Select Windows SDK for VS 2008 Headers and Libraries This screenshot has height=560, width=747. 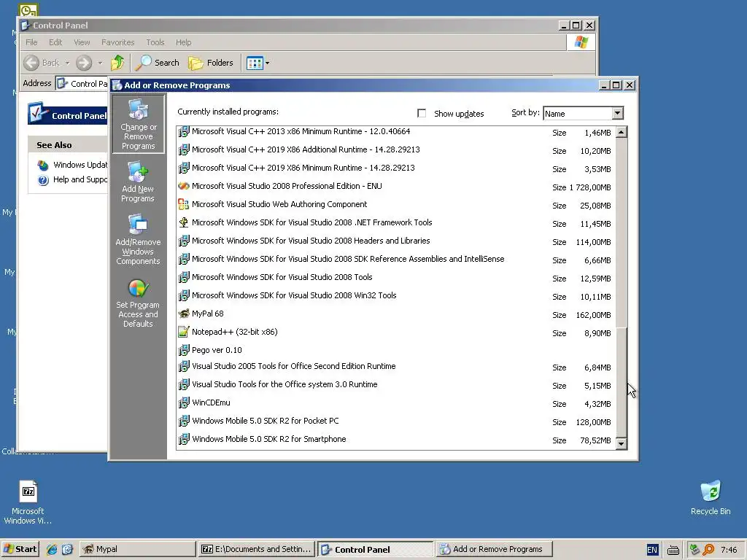pos(395,241)
